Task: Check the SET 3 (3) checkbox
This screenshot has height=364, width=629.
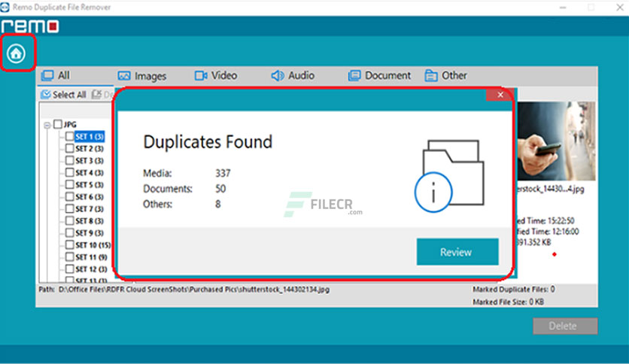Action: (x=69, y=160)
